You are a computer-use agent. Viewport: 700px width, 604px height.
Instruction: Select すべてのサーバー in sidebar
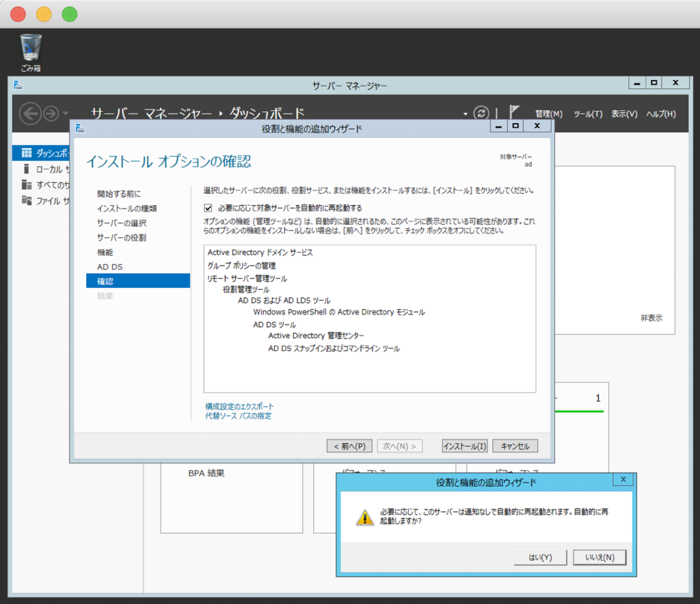41,185
